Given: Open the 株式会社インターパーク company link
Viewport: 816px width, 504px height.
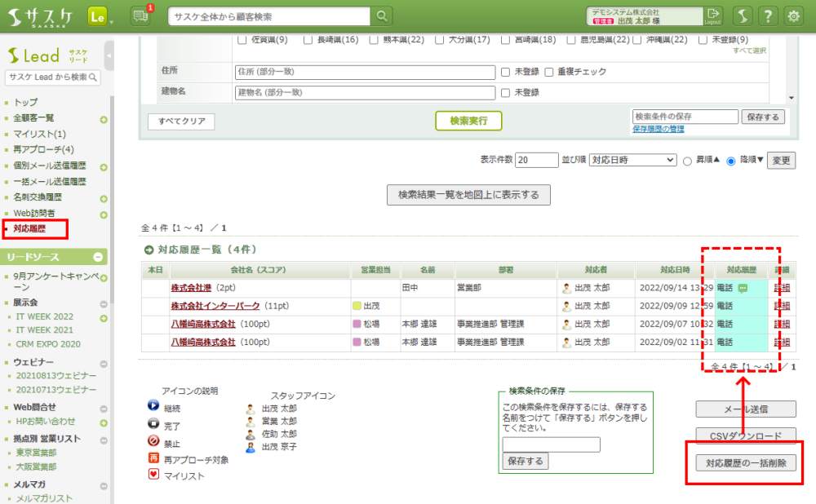Looking at the screenshot, I should pyautogui.click(x=215, y=306).
